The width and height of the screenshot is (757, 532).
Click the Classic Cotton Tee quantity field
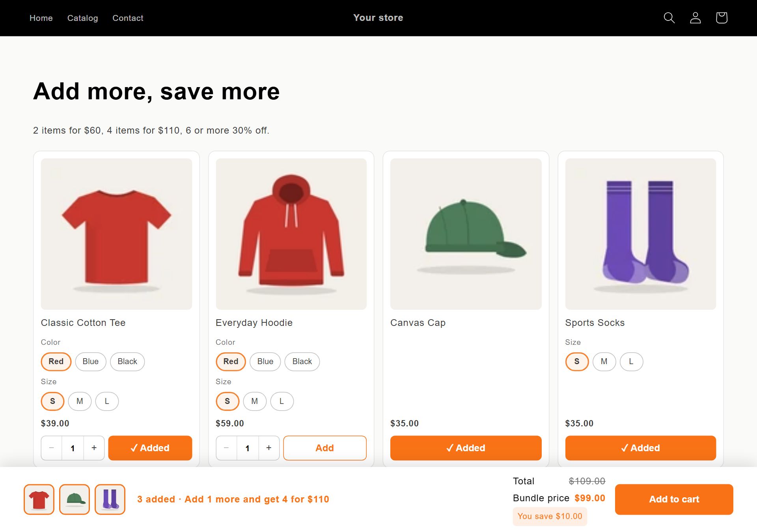[x=73, y=448]
